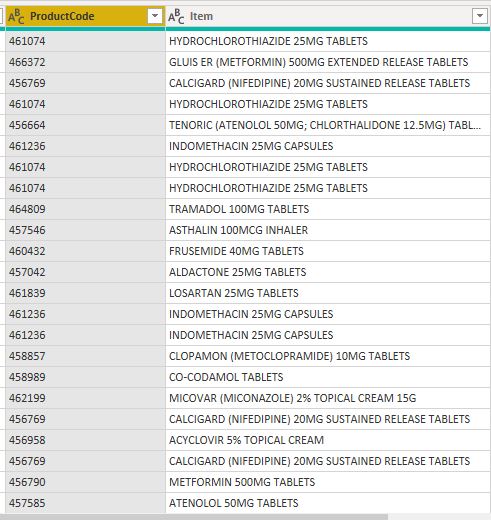Select TRAMADOL 100MG TABLETS cell
Viewport: 491px width, 520px height.
(328, 209)
